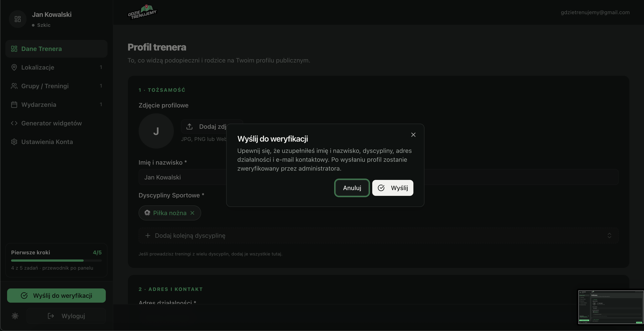
Task: Open the Dane Trenera section
Action: 56,49
